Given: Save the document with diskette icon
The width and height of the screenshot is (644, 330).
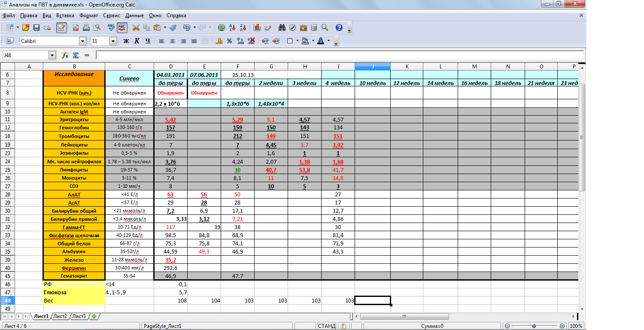Looking at the screenshot, I should coord(36,27).
